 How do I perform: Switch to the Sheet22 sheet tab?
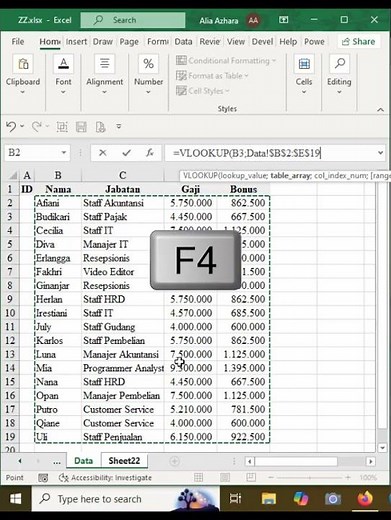click(x=124, y=461)
